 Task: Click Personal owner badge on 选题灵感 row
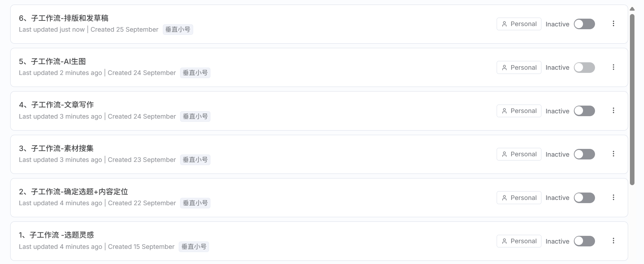point(519,241)
